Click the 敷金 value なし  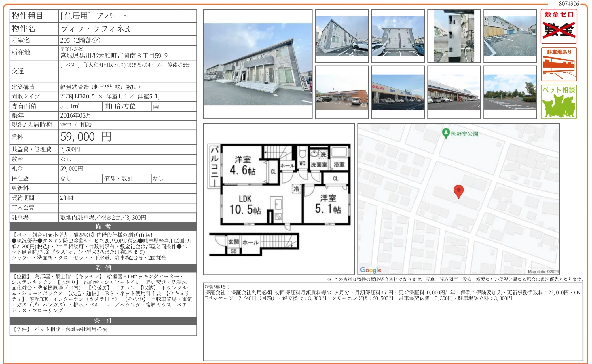[66, 159]
